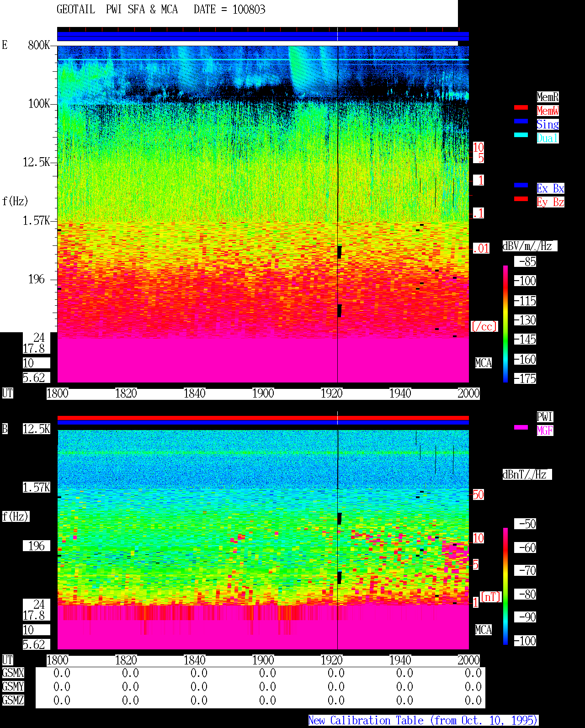This screenshot has height=728, width=585.
Task: Click the blue Sing legend swatch
Action: (x=521, y=121)
